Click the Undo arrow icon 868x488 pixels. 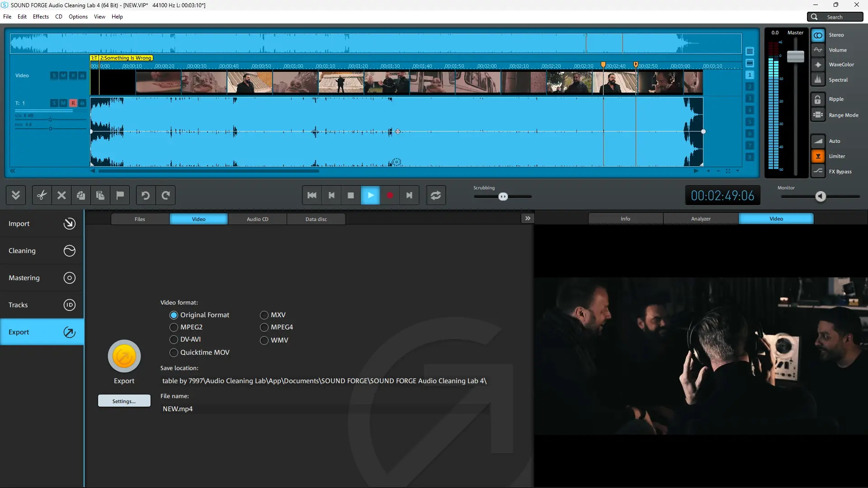(146, 195)
